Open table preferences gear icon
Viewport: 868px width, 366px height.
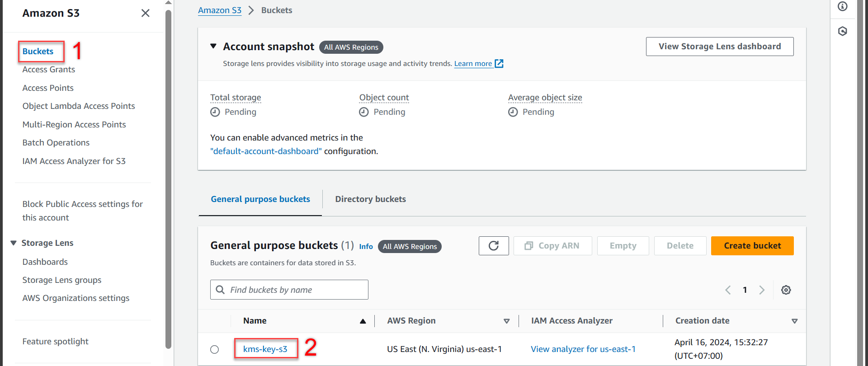(786, 290)
